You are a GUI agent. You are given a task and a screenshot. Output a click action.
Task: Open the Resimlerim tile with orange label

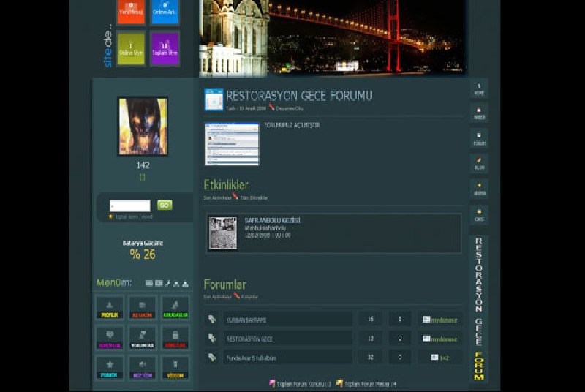[142, 308]
